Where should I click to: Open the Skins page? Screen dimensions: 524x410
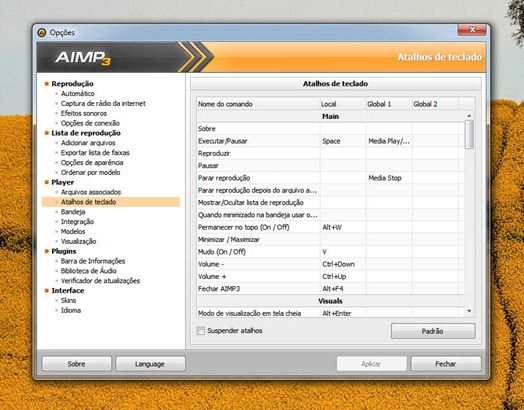68,300
